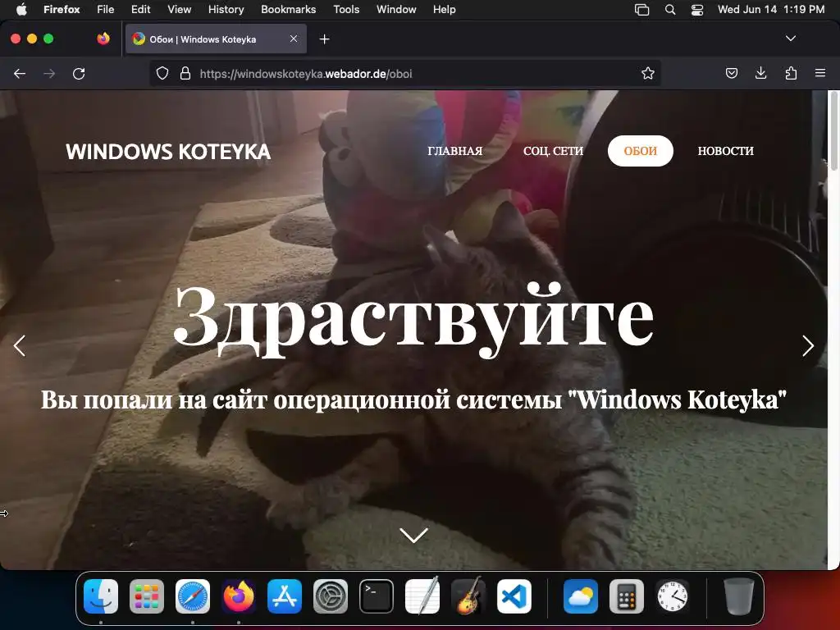Click the date and time in menu bar
840x630 pixels.
tap(771, 9)
